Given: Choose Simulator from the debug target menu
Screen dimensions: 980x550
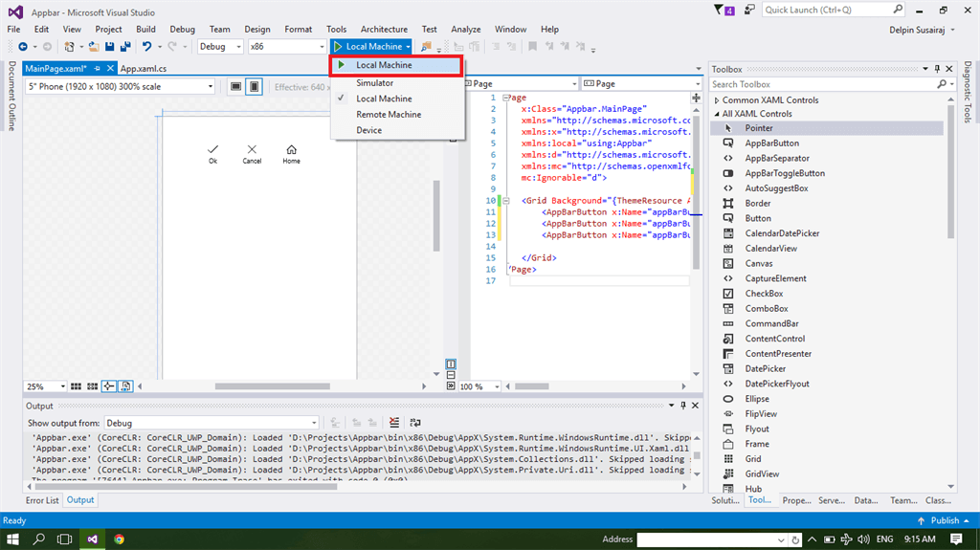Looking at the screenshot, I should (374, 83).
